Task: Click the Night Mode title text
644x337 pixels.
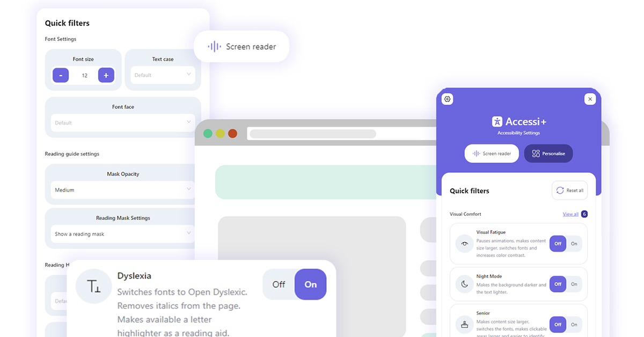Action: pos(488,276)
